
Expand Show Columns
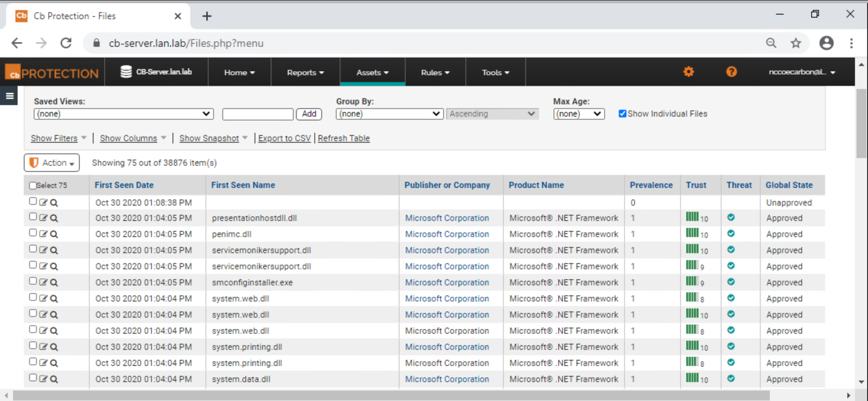tap(133, 138)
